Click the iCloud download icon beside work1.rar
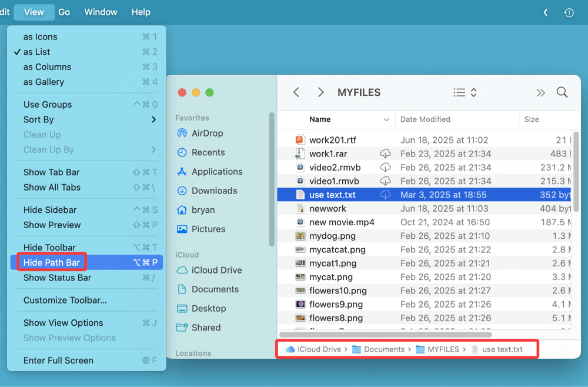Screen dimensions: 588x387 385,154
